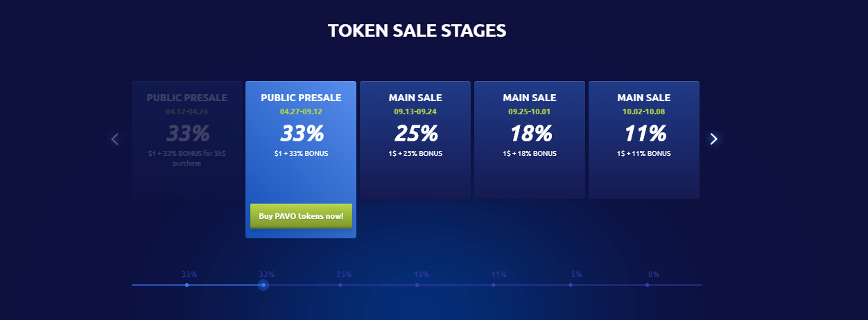Choose the Main Sale 10.02-10.08 card
The width and height of the screenshot is (868, 320).
pyautogui.click(x=644, y=140)
